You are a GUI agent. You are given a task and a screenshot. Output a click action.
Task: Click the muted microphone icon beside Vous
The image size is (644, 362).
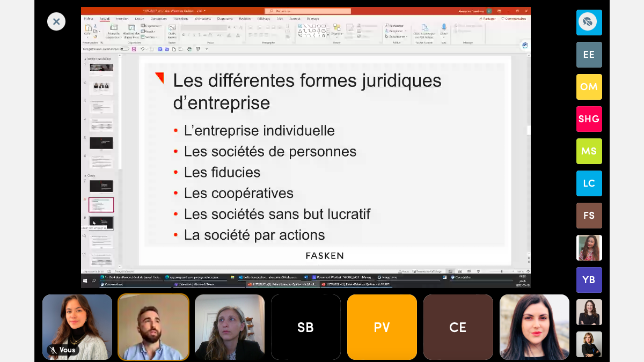[x=53, y=350]
